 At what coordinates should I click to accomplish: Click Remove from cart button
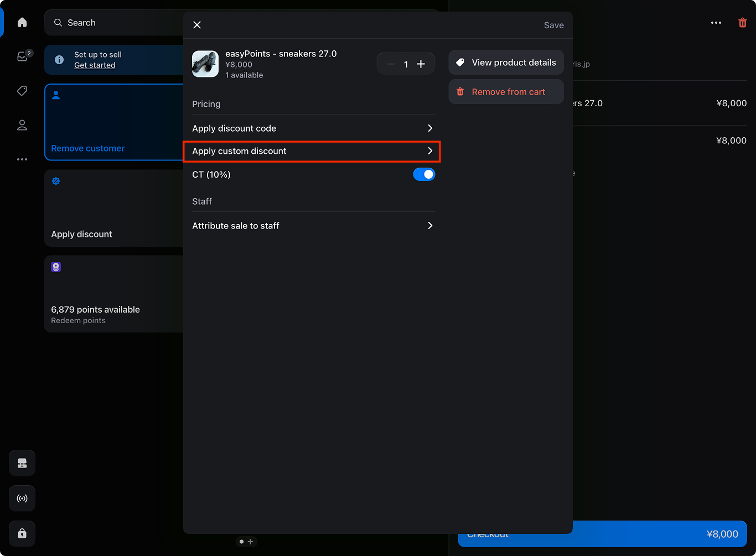[x=506, y=92]
